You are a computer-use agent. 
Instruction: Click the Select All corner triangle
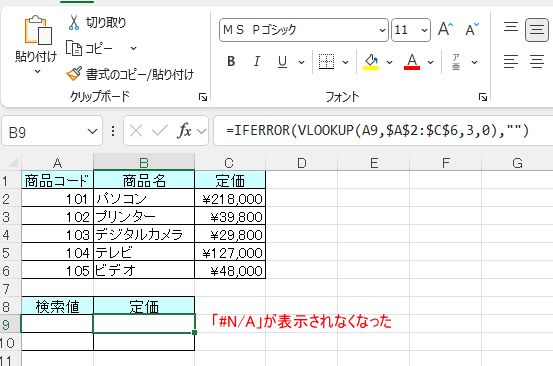click(x=13, y=163)
